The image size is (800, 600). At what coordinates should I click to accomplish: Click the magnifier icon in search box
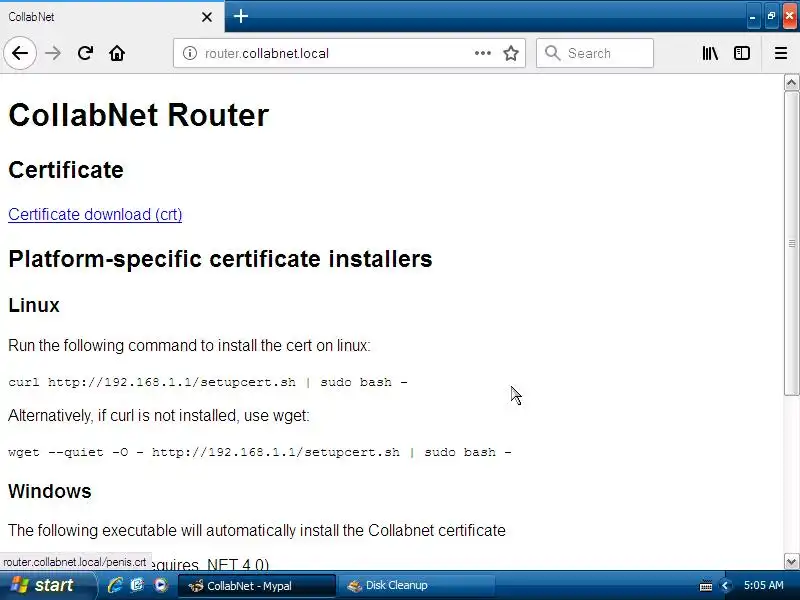pos(552,53)
